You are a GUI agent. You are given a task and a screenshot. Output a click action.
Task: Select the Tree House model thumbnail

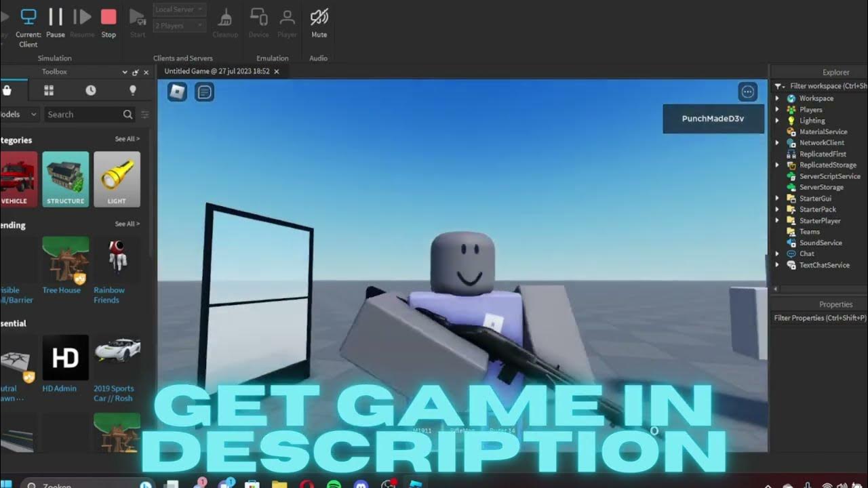65,260
